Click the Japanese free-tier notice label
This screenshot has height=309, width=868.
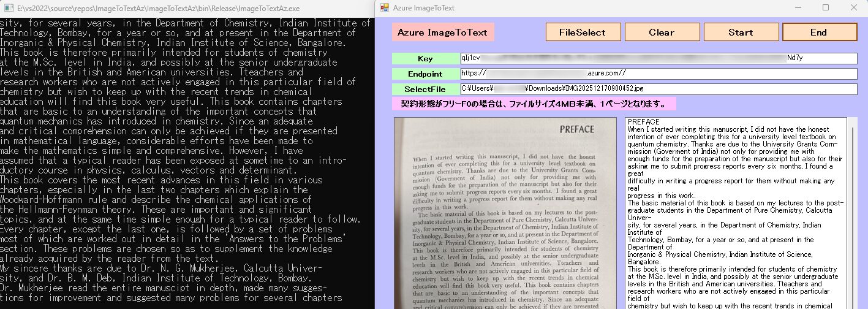(534, 104)
